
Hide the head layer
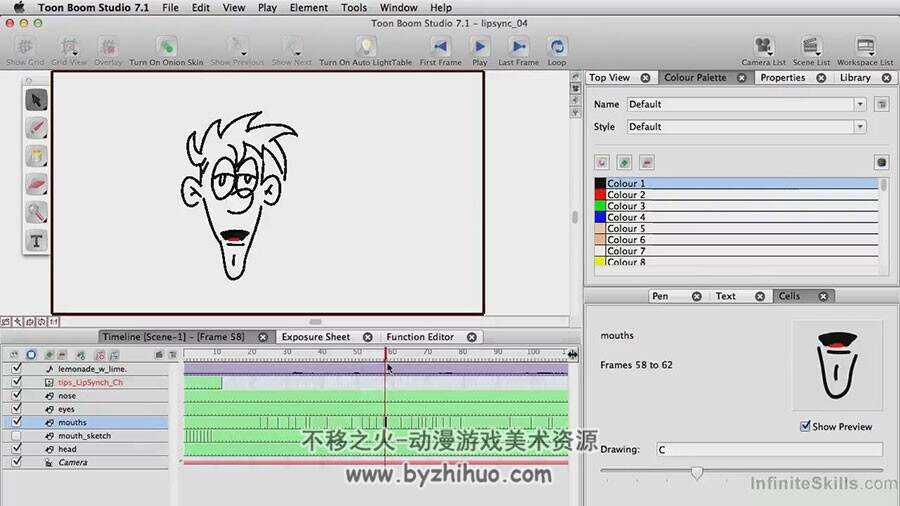coord(17,449)
